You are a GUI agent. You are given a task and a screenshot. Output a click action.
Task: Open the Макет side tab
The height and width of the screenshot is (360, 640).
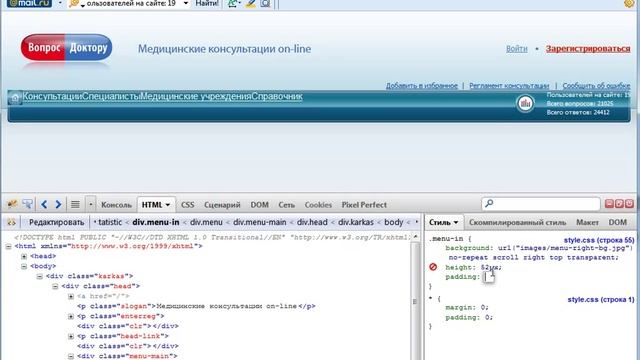click(x=587, y=222)
